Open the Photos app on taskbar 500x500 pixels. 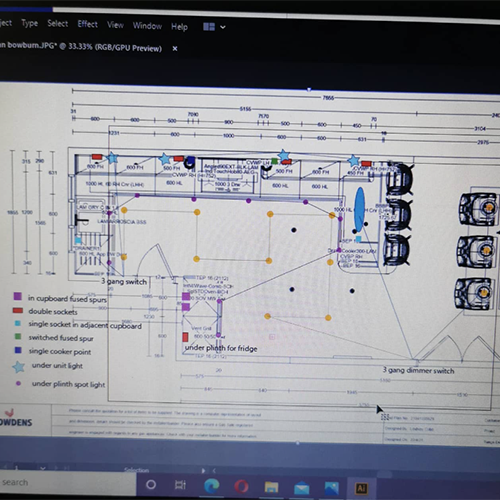click(x=332, y=488)
